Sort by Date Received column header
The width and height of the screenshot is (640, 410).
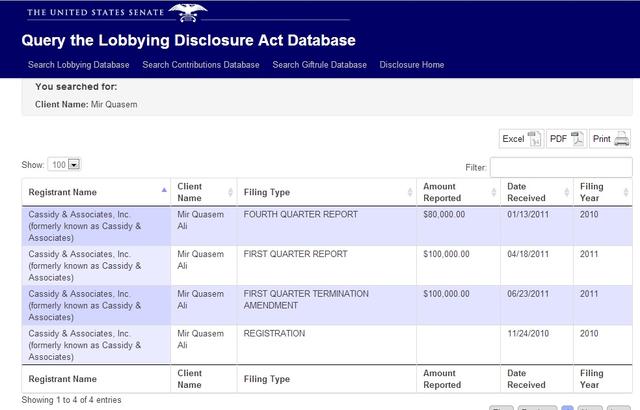pyautogui.click(x=537, y=192)
